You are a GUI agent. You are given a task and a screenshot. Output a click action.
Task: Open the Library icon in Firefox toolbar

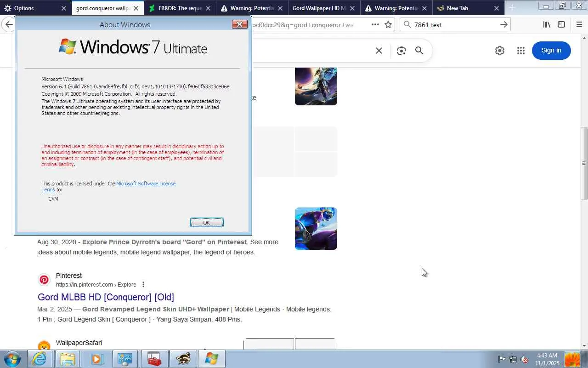547,24
